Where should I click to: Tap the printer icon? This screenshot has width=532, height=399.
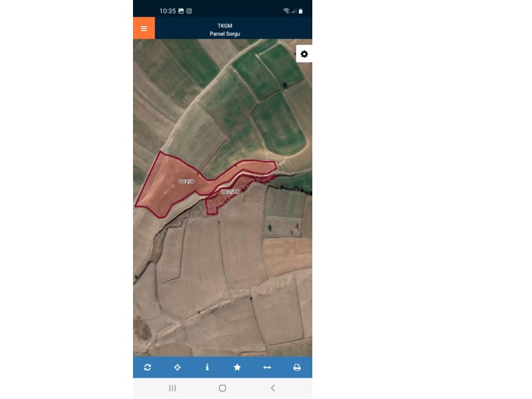[x=297, y=367]
